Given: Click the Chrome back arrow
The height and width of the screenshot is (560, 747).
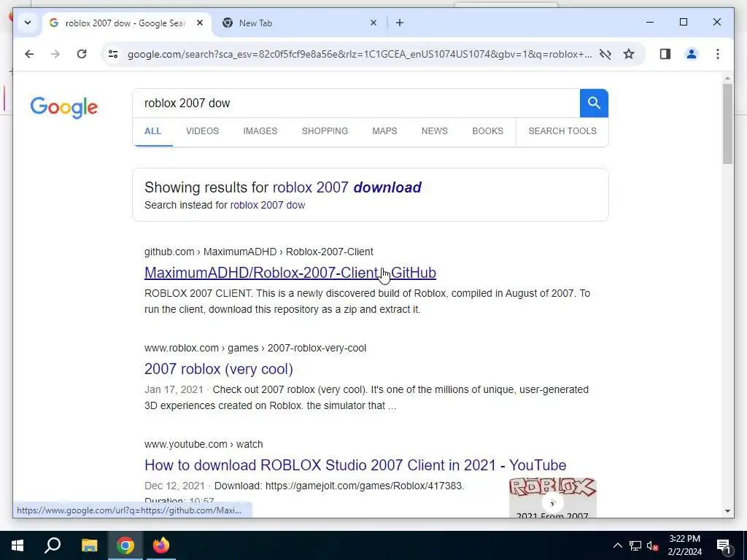Looking at the screenshot, I should click(x=29, y=54).
